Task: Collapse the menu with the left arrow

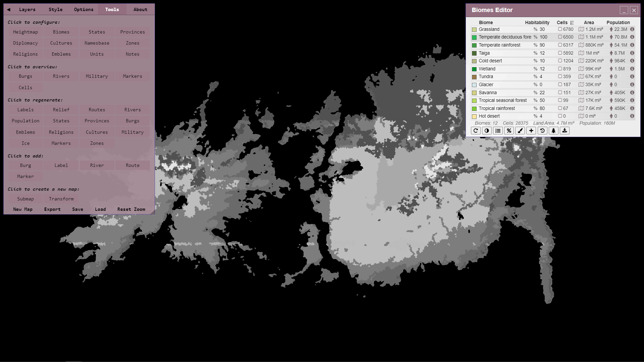Action: coord(9,9)
